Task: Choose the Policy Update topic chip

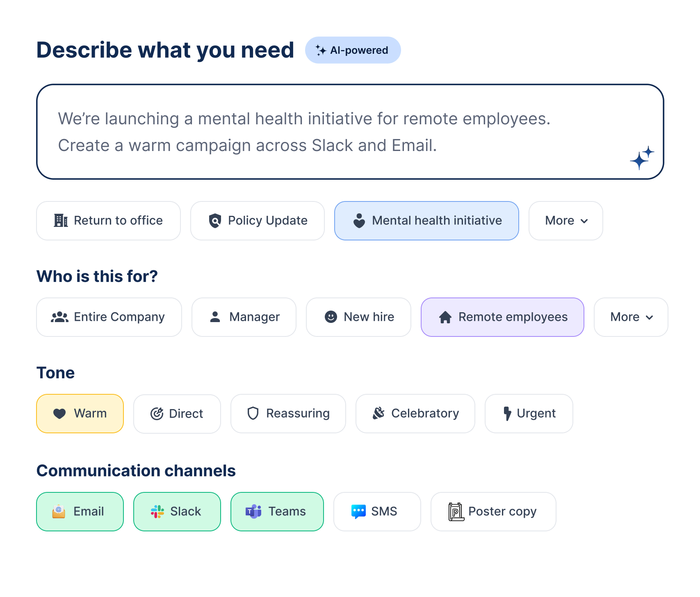Action: tap(258, 221)
